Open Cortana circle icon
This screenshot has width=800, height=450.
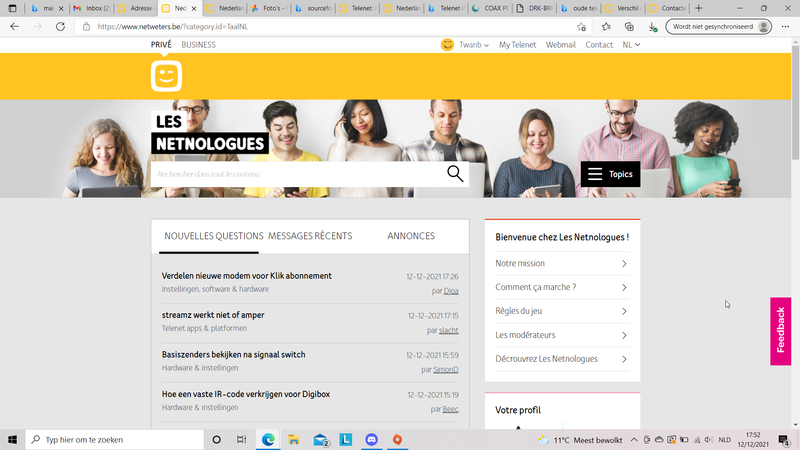click(x=216, y=439)
